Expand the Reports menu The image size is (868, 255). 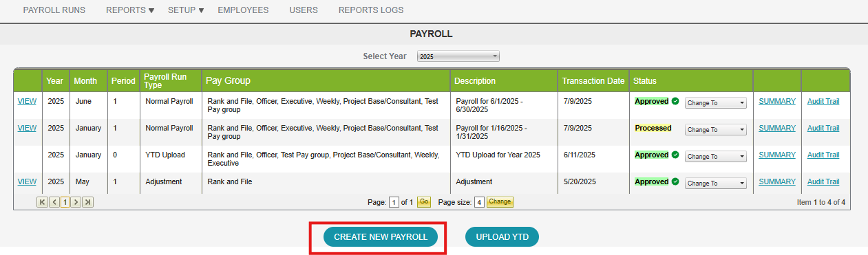[x=130, y=10]
